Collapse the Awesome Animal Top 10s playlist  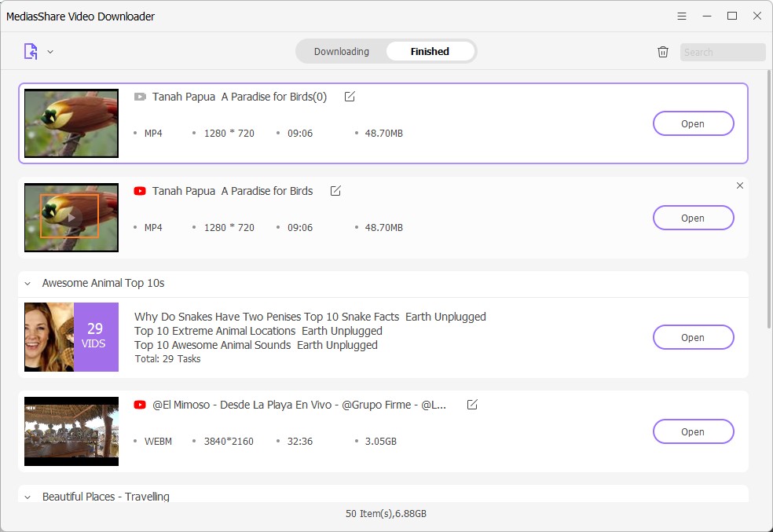coord(28,284)
